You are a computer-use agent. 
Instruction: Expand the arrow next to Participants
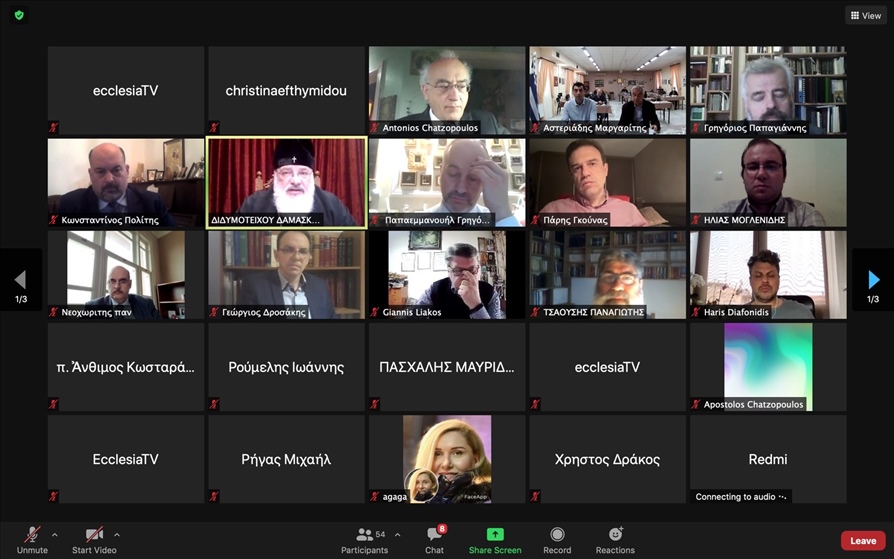pos(398,534)
